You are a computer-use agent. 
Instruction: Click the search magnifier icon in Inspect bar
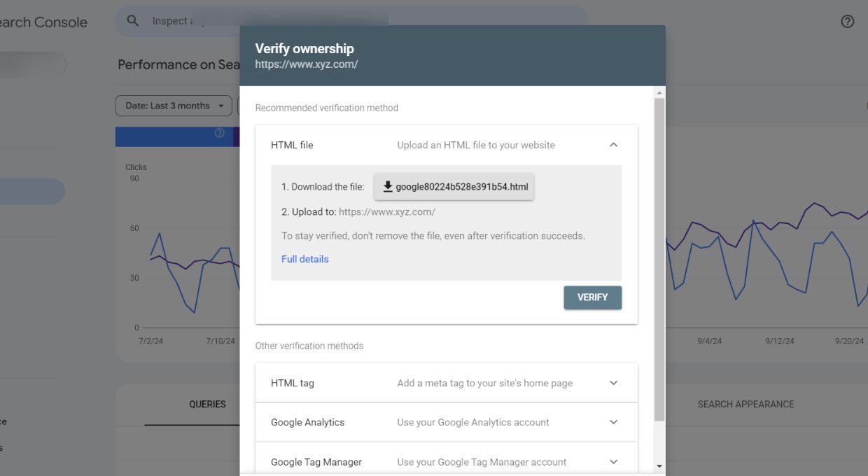pos(132,21)
